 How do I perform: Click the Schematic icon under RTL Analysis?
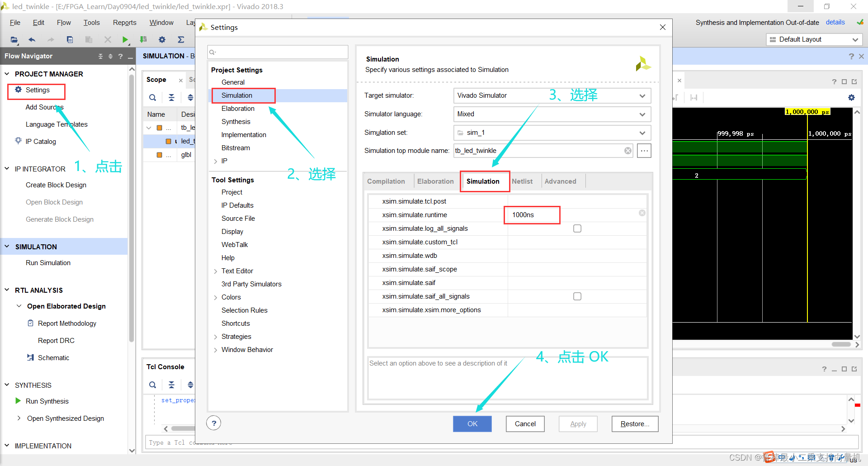point(31,357)
